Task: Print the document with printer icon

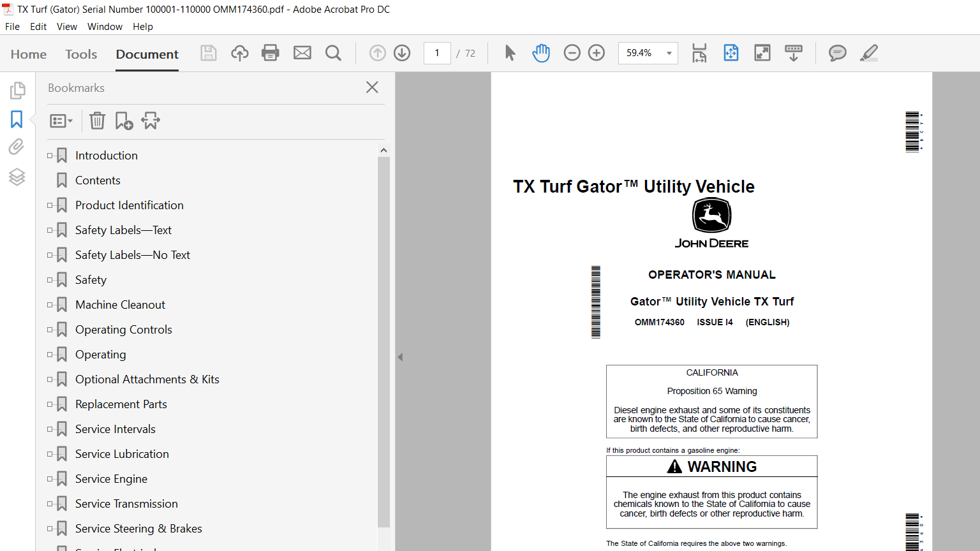Action: (x=271, y=53)
